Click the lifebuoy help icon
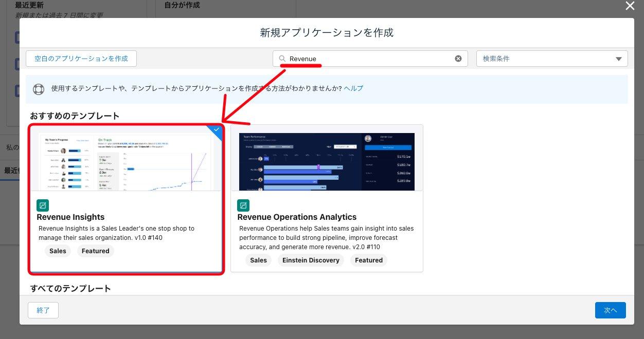Image resolution: width=644 pixels, height=339 pixels. (x=39, y=89)
